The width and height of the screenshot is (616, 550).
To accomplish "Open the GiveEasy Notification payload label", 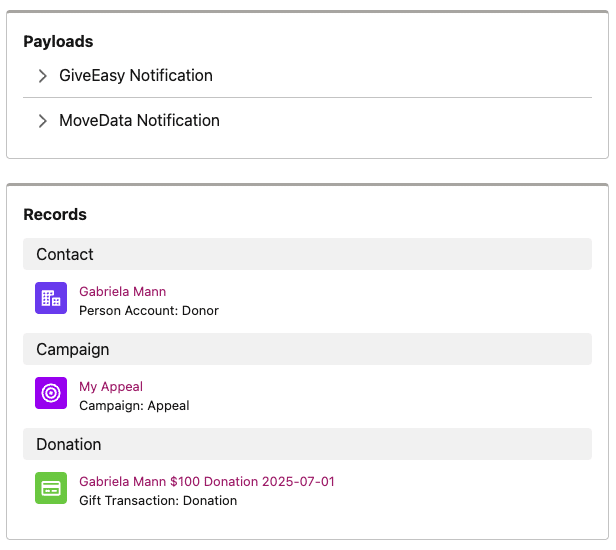I will (136, 75).
